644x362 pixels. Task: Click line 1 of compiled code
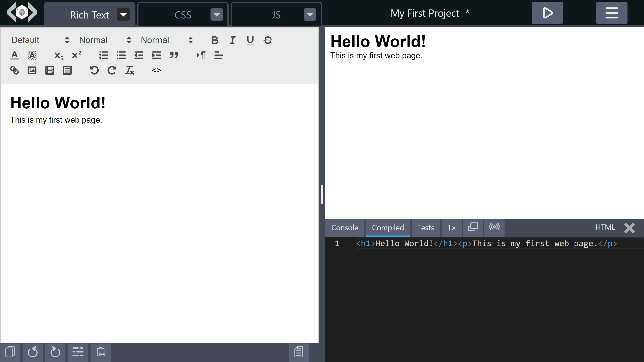coord(486,243)
